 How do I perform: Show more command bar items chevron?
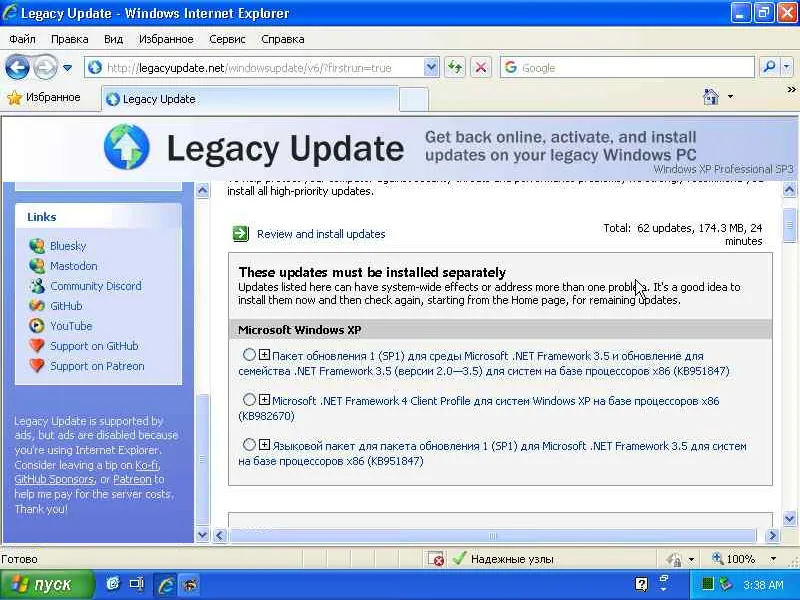[791, 90]
